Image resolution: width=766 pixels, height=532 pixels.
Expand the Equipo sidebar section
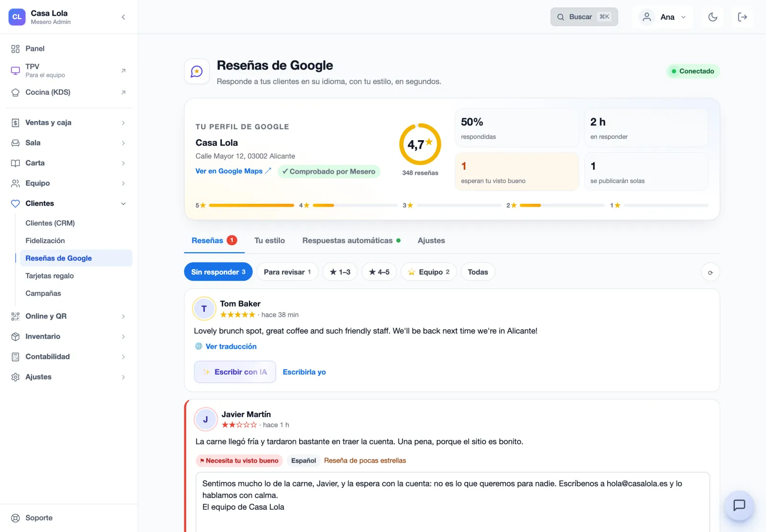click(69, 183)
